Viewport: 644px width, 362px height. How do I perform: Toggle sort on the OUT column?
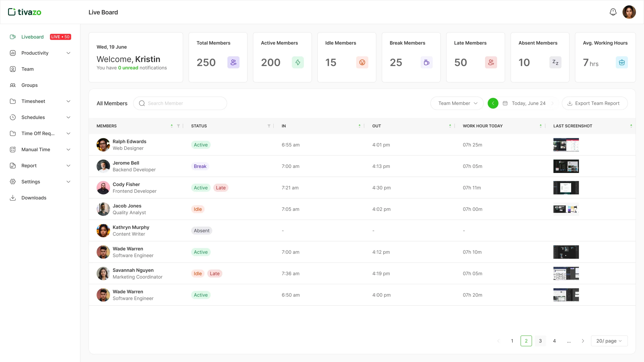tap(450, 126)
